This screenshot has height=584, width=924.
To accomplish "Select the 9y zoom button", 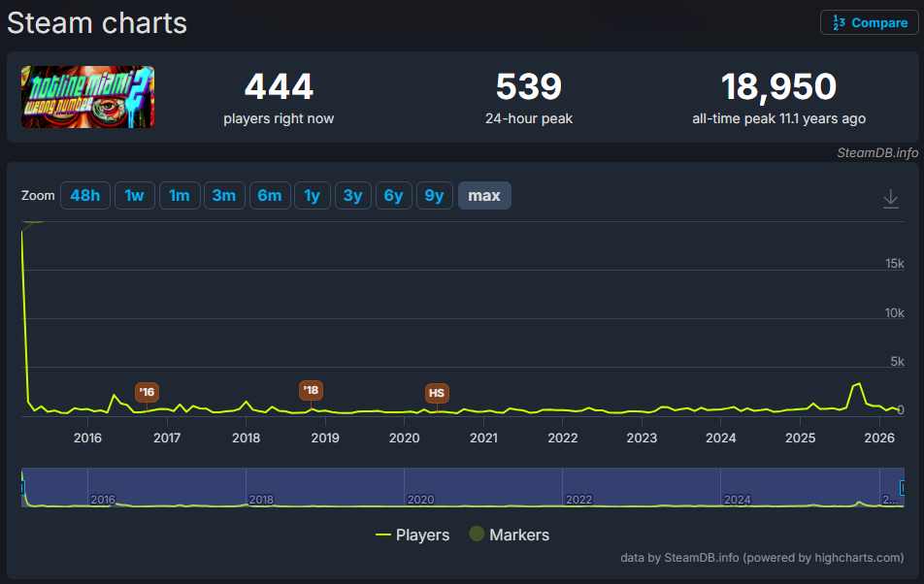I will click(434, 195).
